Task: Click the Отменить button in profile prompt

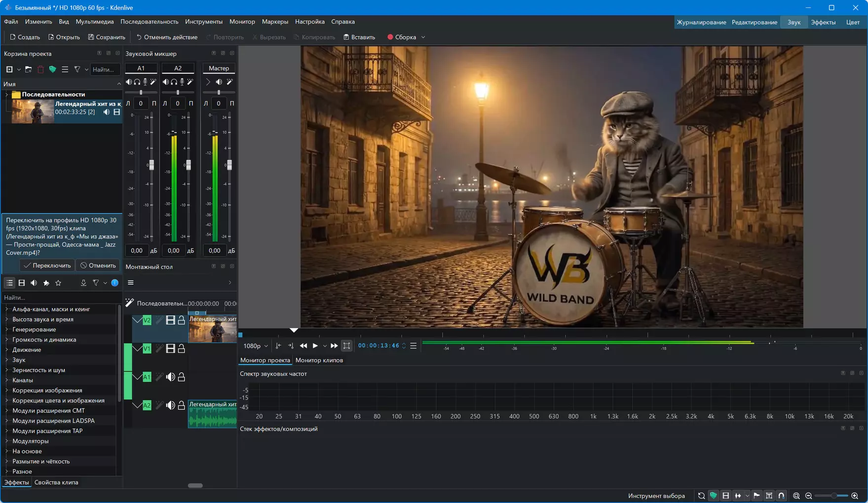Action: pyautogui.click(x=98, y=265)
